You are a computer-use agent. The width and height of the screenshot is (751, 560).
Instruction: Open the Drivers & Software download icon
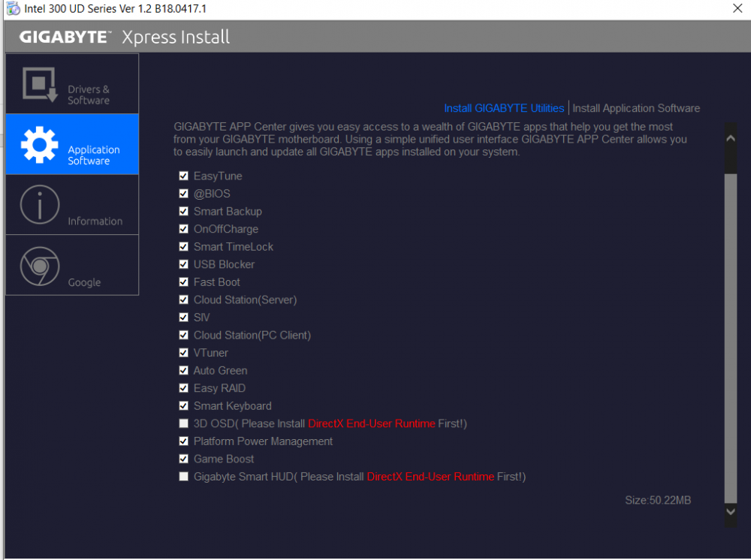point(40,84)
